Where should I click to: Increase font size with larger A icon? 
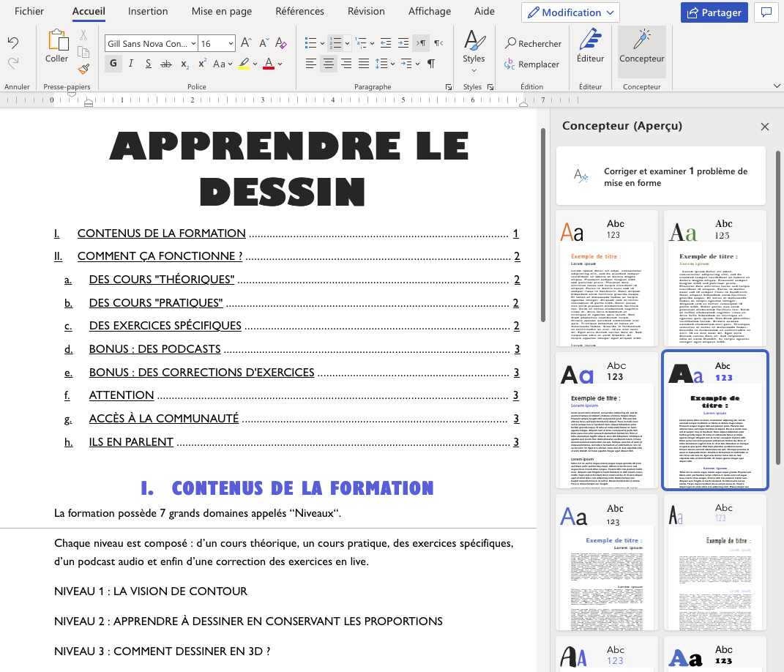pos(246,43)
